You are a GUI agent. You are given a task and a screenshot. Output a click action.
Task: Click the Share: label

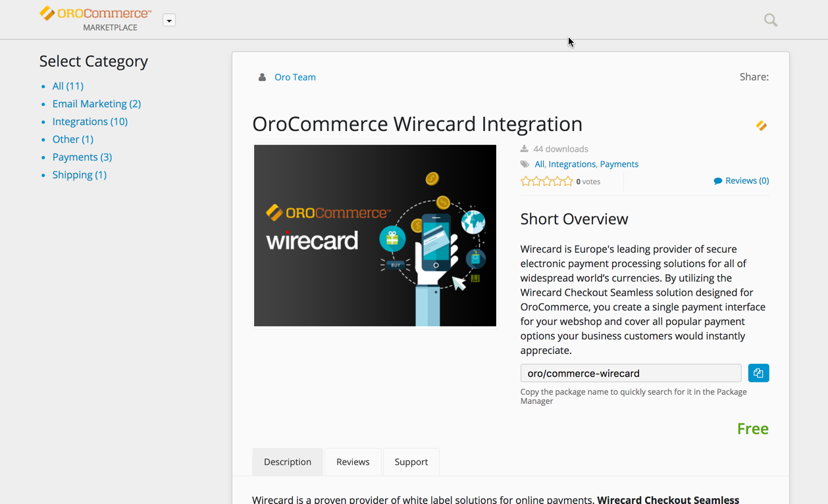tap(754, 77)
